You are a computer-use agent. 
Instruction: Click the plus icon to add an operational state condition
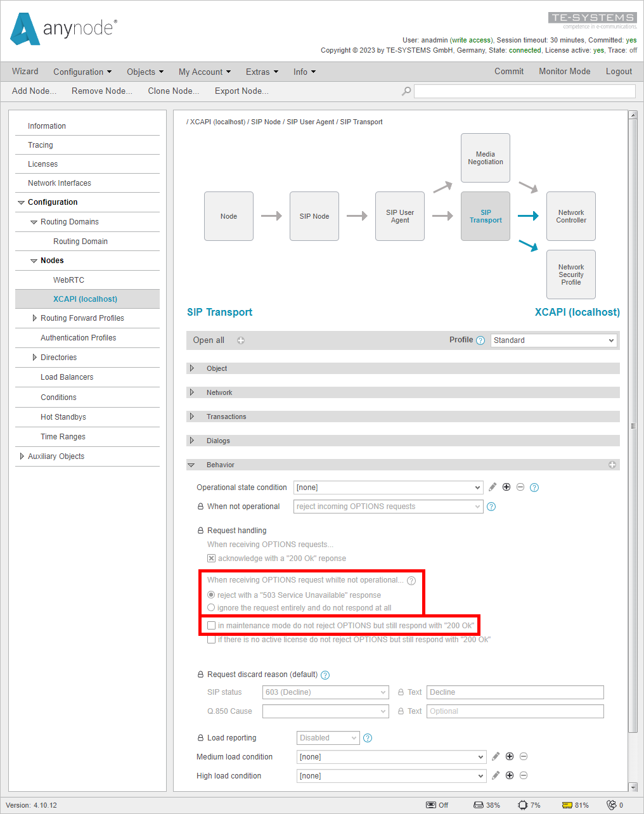tap(506, 487)
